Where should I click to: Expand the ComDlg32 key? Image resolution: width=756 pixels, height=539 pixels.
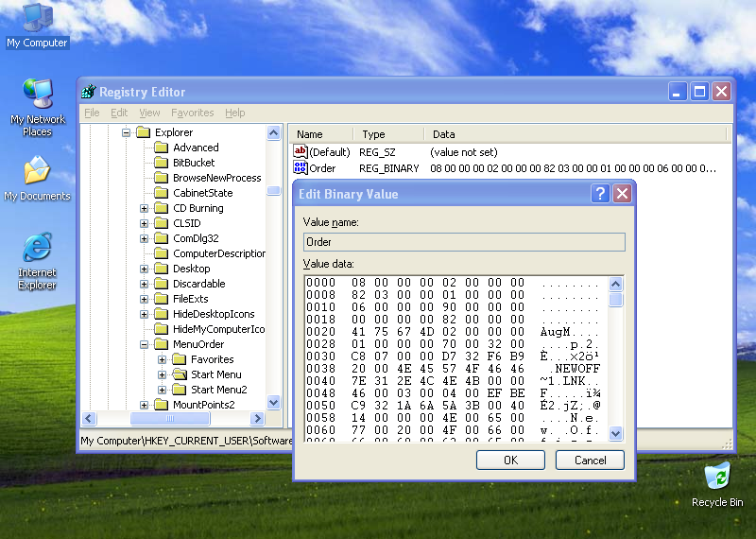click(144, 238)
